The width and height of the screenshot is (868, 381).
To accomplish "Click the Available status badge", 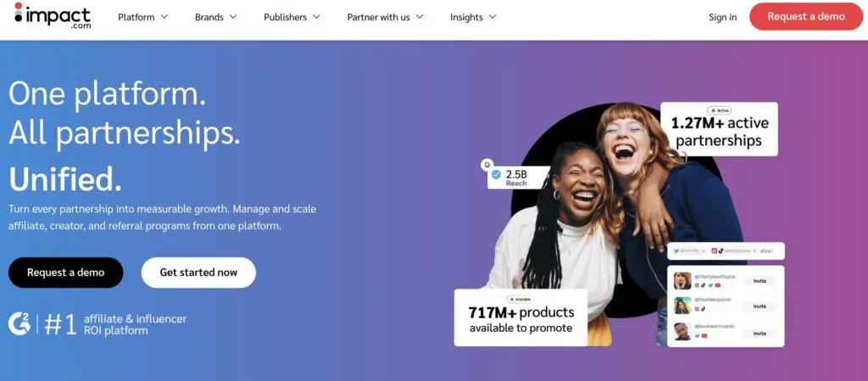I will (x=520, y=299).
